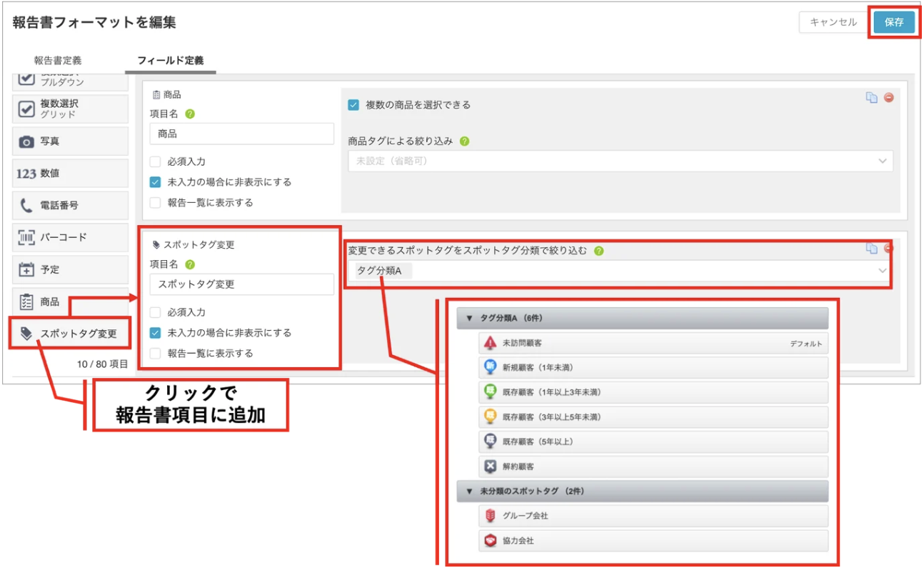924x573 pixels.
Task: Open help icon beside 商品タグによる絞り込み
Action: click(464, 141)
